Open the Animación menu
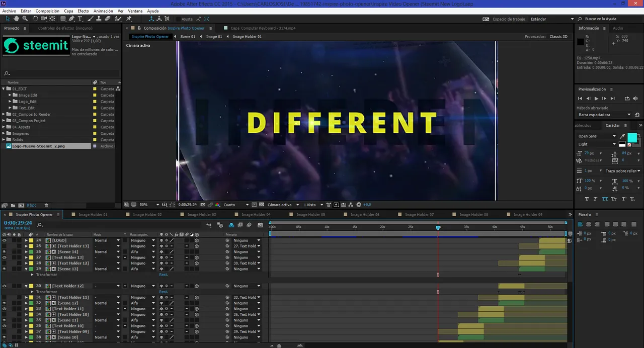644x348 pixels. [x=103, y=11]
